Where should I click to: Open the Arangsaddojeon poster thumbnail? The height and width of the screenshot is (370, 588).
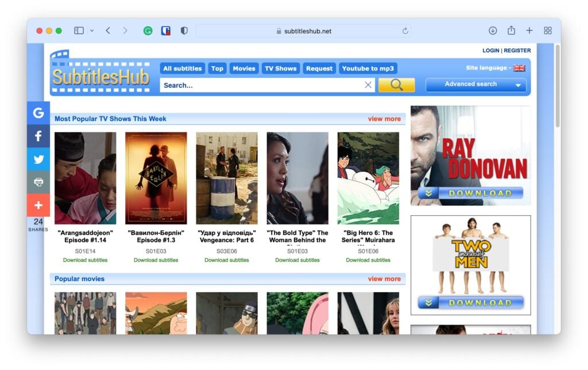tap(85, 178)
